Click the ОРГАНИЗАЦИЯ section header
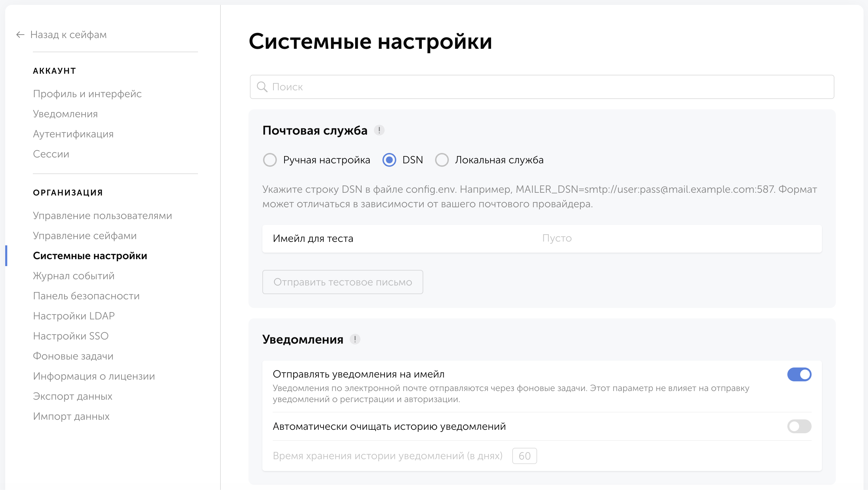 [68, 193]
